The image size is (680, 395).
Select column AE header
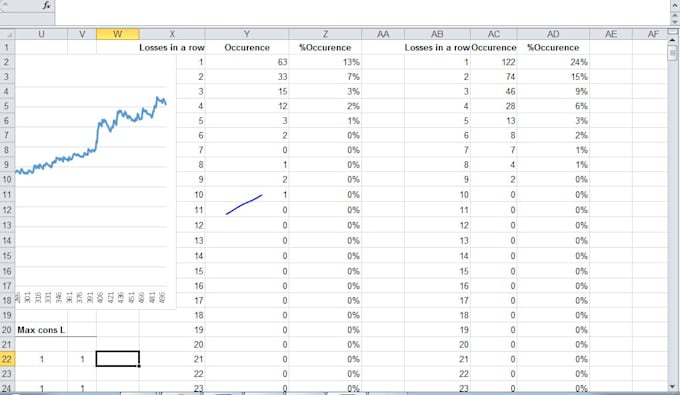(611, 34)
